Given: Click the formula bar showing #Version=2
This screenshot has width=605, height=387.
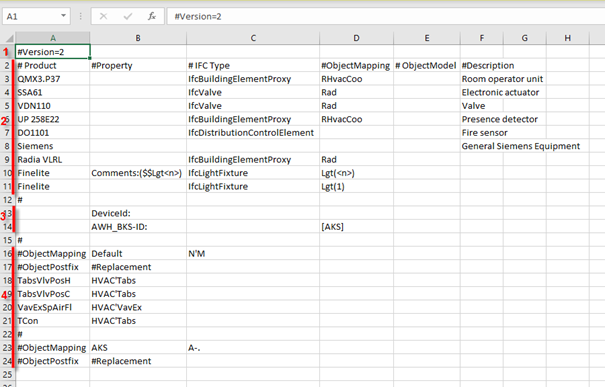Looking at the screenshot, I should (x=386, y=16).
